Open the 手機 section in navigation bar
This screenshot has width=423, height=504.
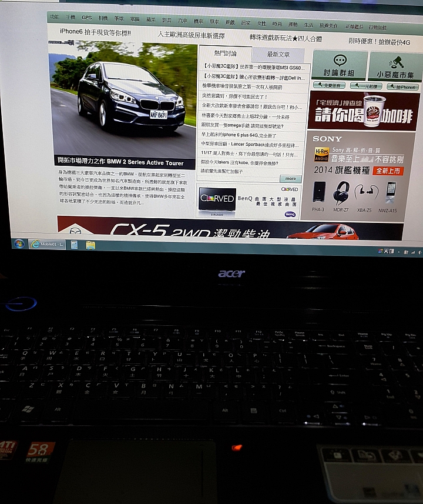pyautogui.click(x=70, y=18)
